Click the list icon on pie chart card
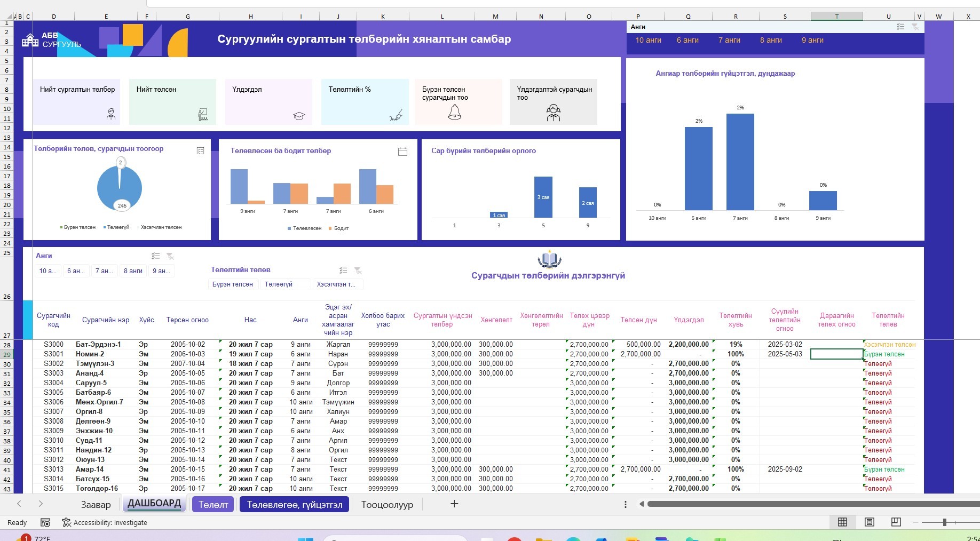This screenshot has height=541, width=980. pos(201,151)
